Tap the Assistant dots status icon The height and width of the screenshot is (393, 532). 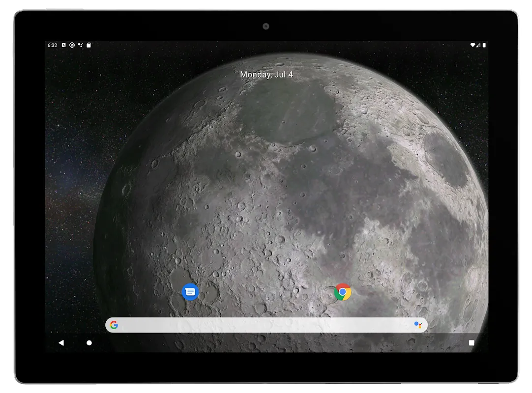[x=80, y=45]
